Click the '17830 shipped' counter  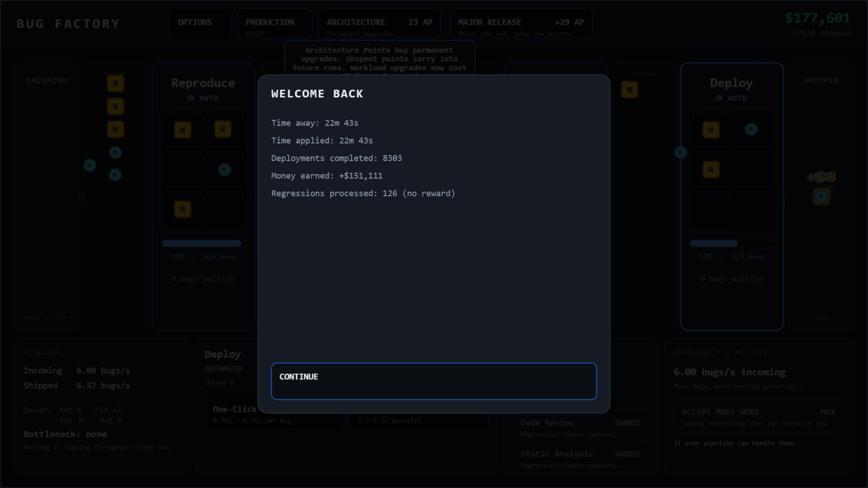click(821, 33)
